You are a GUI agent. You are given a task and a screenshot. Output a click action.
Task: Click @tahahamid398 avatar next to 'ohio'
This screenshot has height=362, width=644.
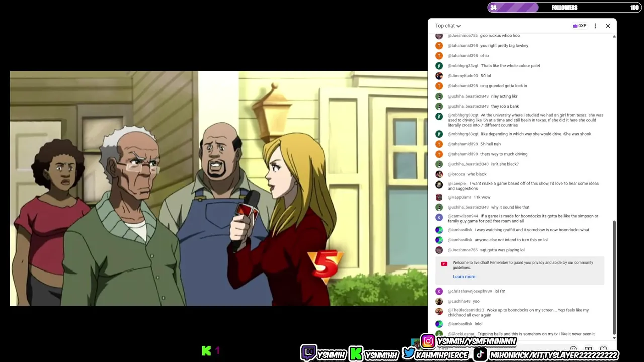(x=439, y=56)
